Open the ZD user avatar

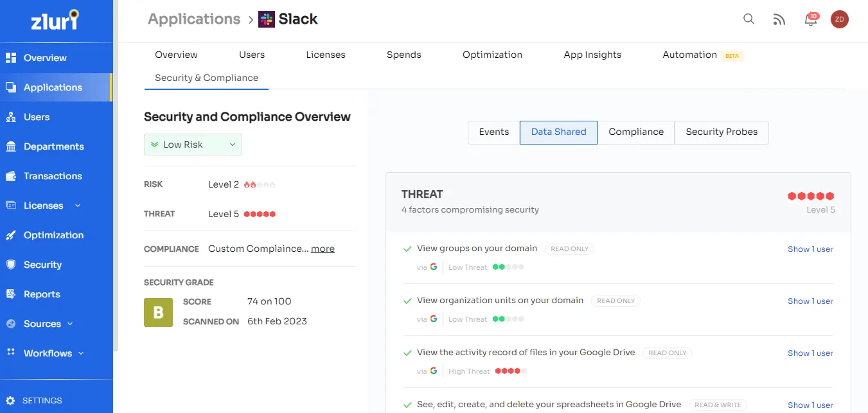click(840, 19)
